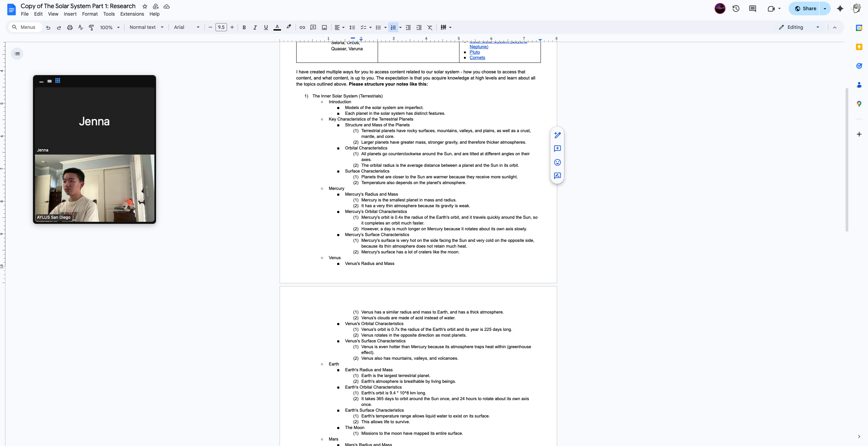Open the Normal text style dropdown
The height and width of the screenshot is (446, 868).
pyautogui.click(x=146, y=28)
